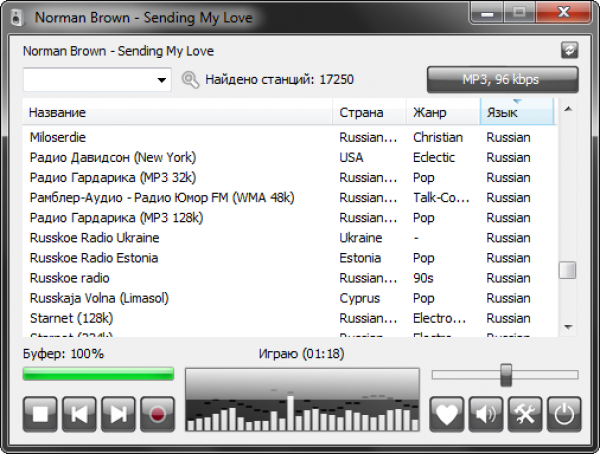Select the Russkoe radio station row
The height and width of the screenshot is (454, 600).
pyautogui.click(x=290, y=278)
